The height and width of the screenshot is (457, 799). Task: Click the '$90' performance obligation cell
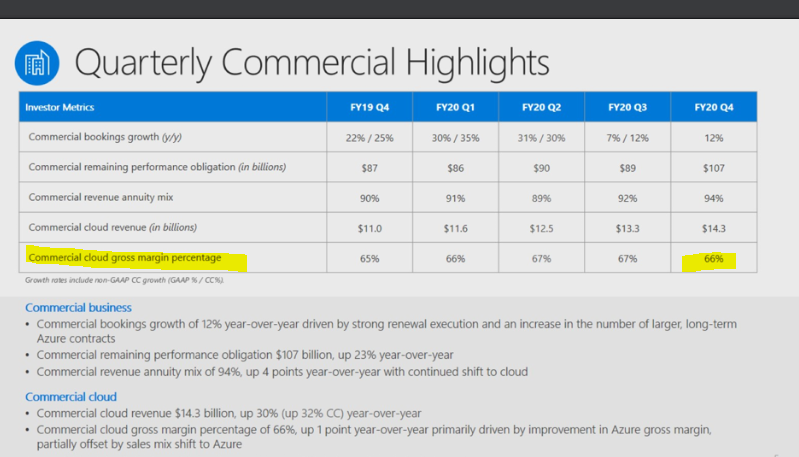pos(541,168)
